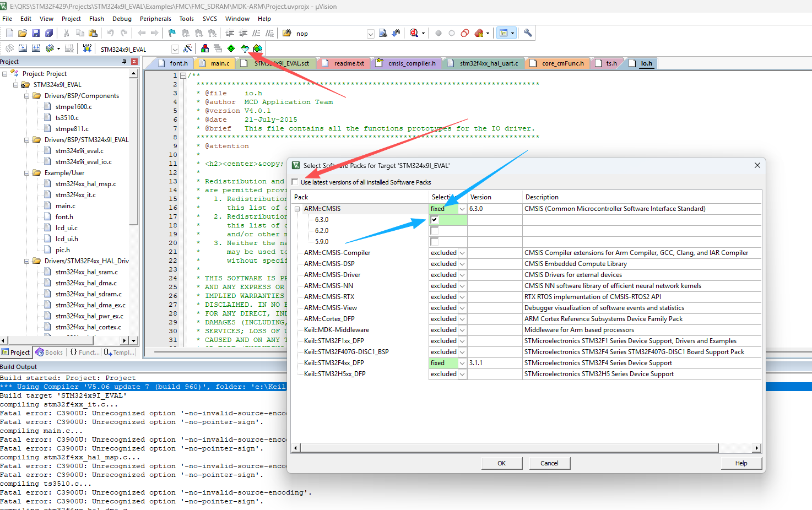Open selection dropdown for Keil::STM32F4xx_DFP

pyautogui.click(x=462, y=363)
